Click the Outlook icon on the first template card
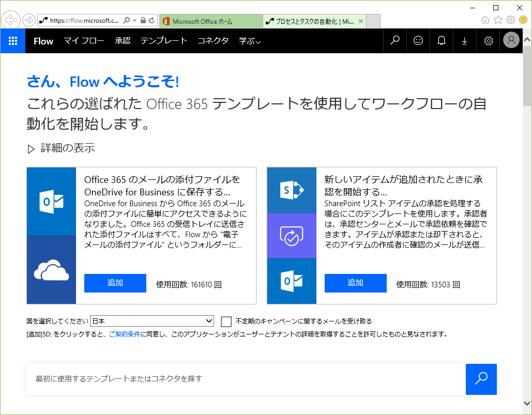Screen dimensions: 532x415 [51, 202]
